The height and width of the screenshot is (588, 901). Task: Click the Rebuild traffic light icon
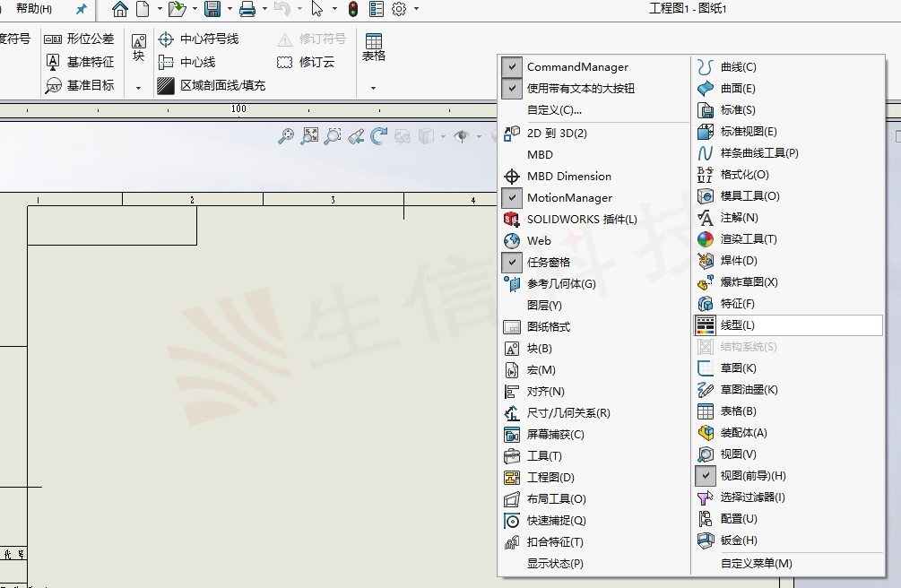point(353,9)
